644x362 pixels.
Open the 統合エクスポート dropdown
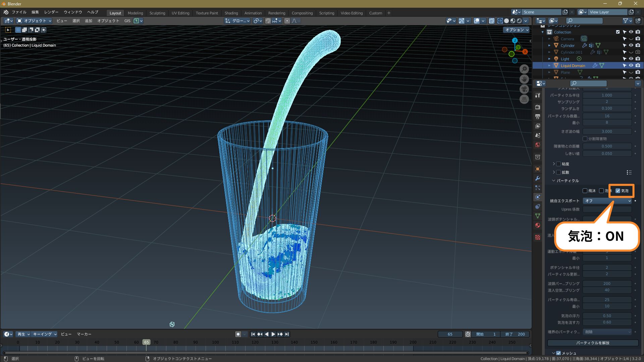click(x=607, y=201)
